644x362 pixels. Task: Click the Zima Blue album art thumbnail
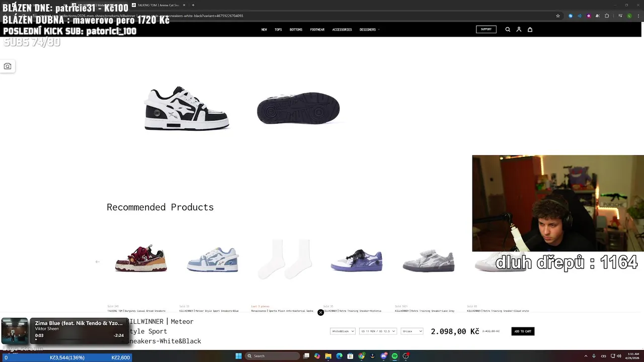(15, 331)
